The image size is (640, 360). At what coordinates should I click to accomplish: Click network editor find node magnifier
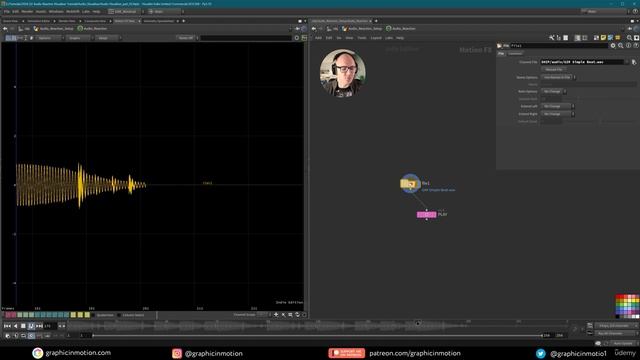click(629, 38)
